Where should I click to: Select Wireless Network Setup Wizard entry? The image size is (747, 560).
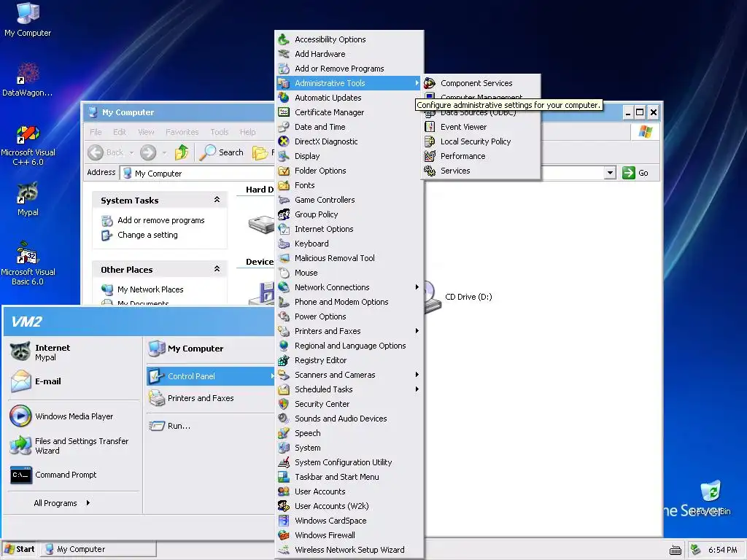[349, 550]
